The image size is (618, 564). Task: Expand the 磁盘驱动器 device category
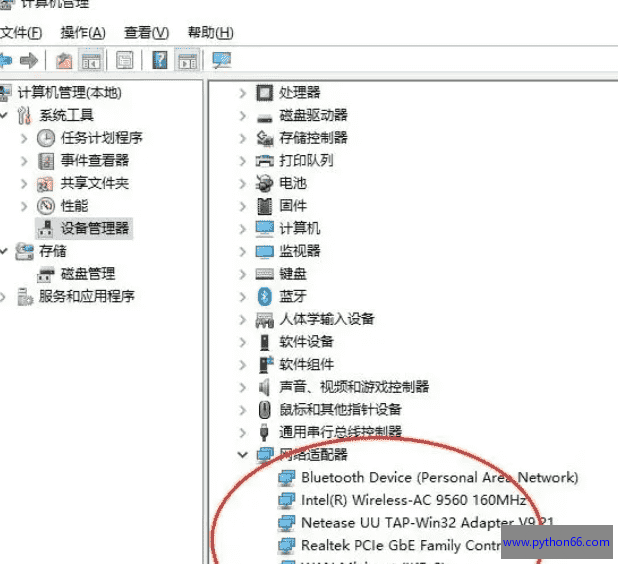point(242,115)
